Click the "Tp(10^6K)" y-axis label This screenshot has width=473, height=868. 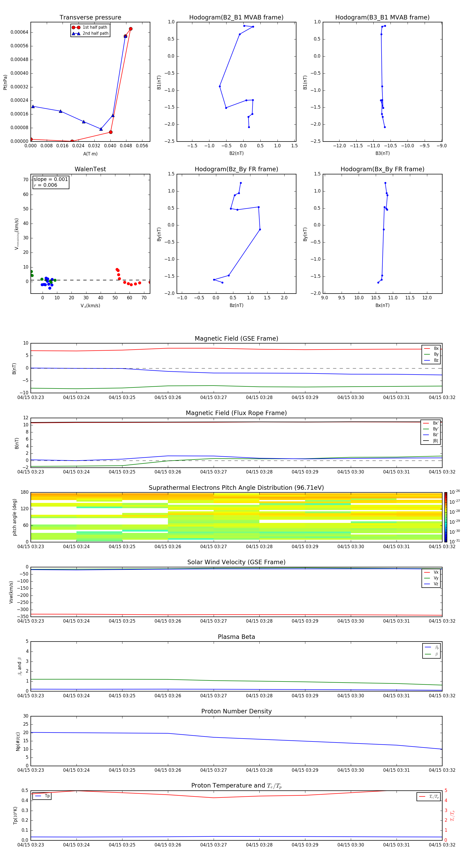click(x=15, y=815)
